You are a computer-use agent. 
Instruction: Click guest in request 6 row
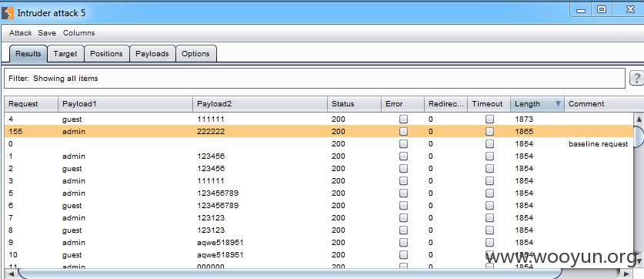72,206
